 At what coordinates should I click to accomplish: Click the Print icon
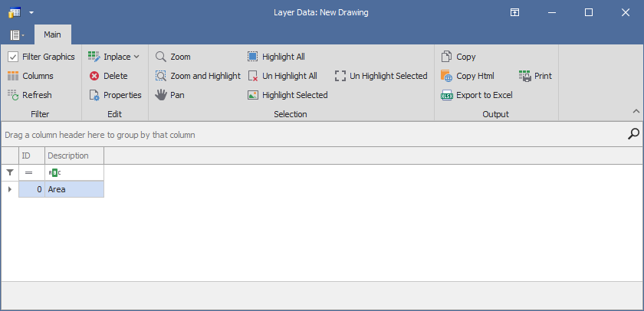point(525,76)
